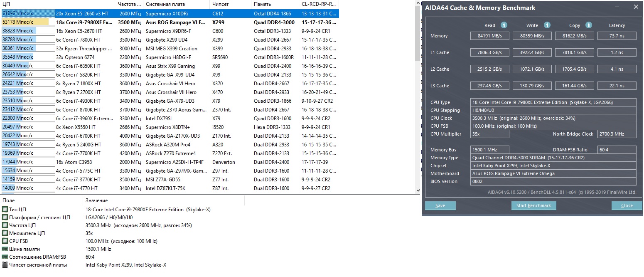The width and height of the screenshot is (644, 277).
Task: Click the Memory Write value 80359 MB/s
Action: coord(532,36)
